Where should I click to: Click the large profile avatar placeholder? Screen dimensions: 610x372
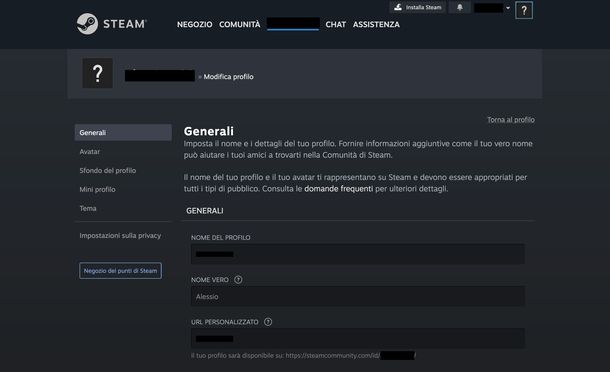(98, 73)
